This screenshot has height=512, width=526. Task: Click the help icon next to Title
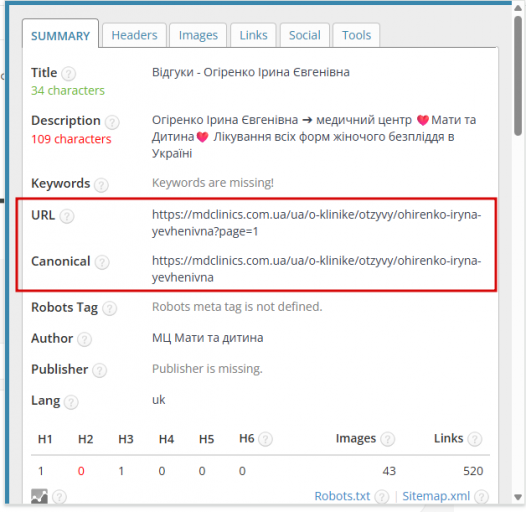pyautogui.click(x=69, y=73)
